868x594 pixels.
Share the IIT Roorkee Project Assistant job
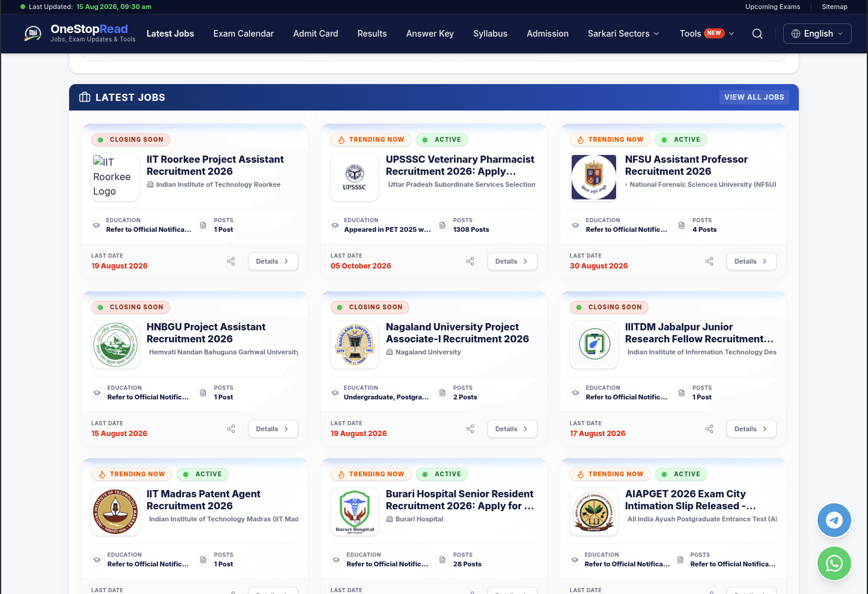231,261
